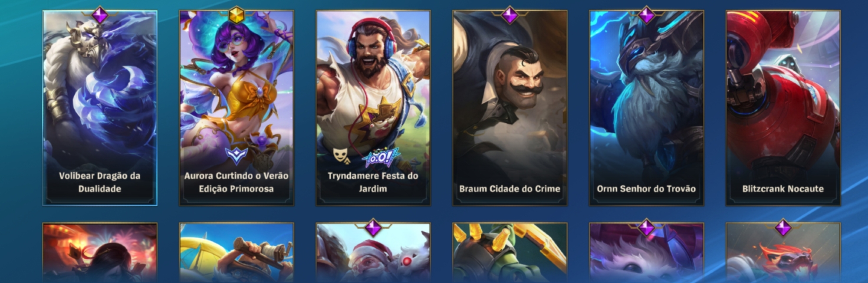The height and width of the screenshot is (283, 868).
Task: Pick the Ornn Senhor do Trovão skin
Action: [x=646, y=108]
